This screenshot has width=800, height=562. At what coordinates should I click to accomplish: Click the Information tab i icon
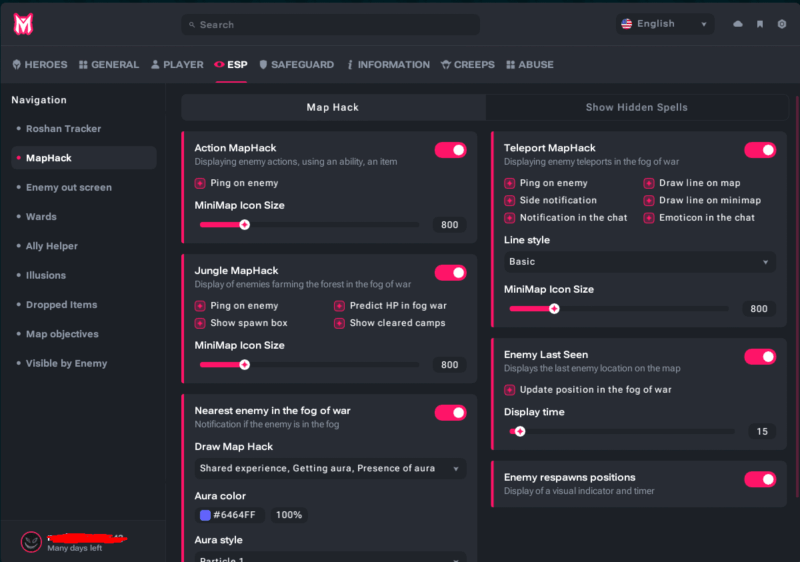click(x=350, y=64)
